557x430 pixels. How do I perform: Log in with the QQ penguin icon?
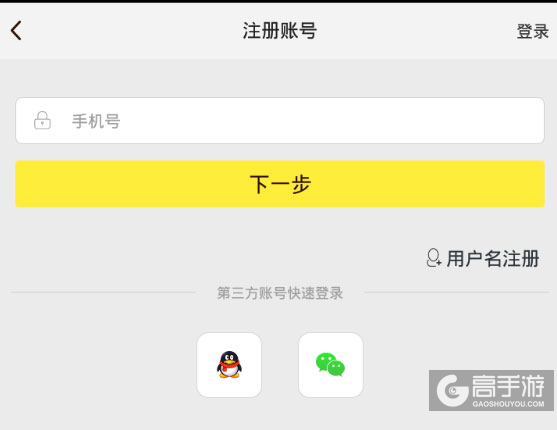click(x=229, y=365)
